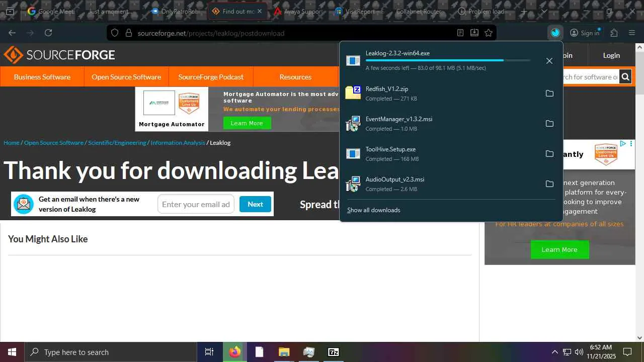This screenshot has width=644, height=362.
Task: Click the SourceForge logo
Action: coord(59,55)
